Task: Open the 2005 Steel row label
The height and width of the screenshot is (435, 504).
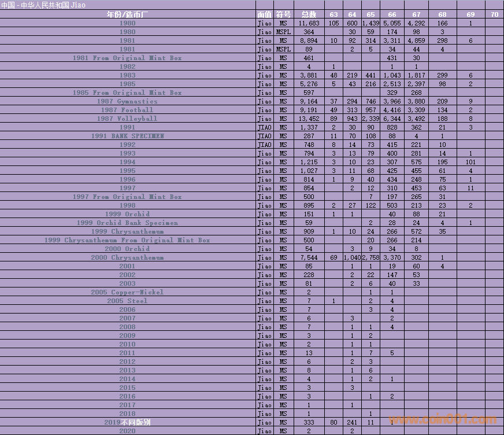Action: (x=127, y=301)
